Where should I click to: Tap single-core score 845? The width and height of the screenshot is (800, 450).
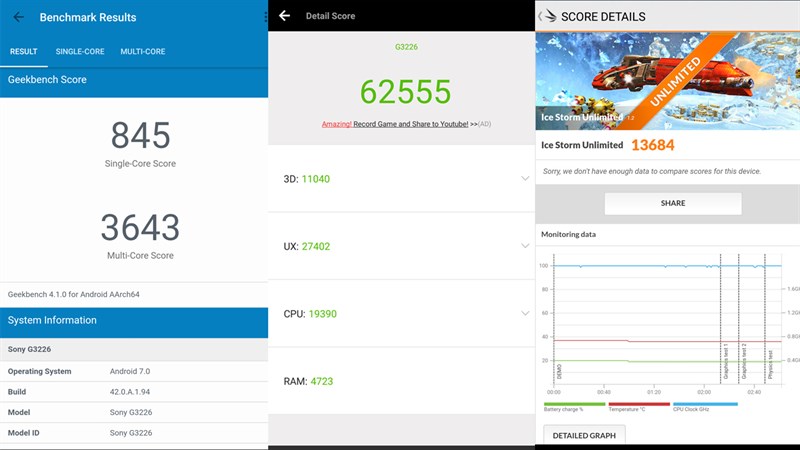[x=140, y=135]
